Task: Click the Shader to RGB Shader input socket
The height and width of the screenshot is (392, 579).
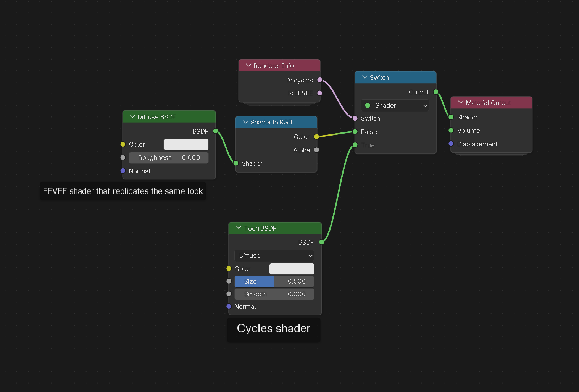Action: point(236,163)
